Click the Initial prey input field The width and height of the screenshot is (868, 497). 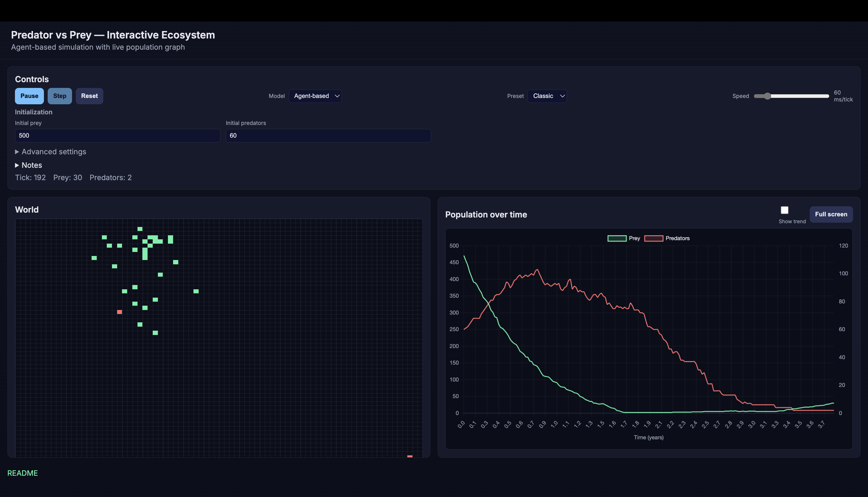point(117,136)
